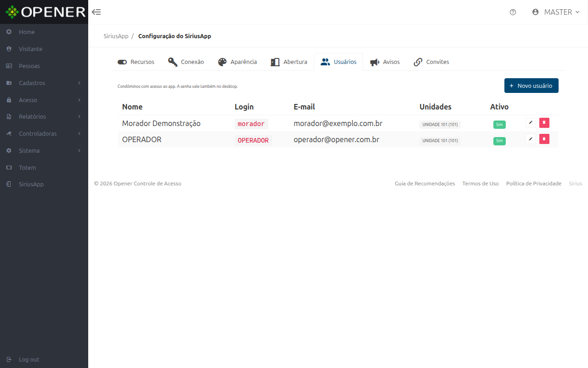Viewport: 588px width, 368px height.
Task: Click the Sirius footer link
Action: click(x=576, y=184)
